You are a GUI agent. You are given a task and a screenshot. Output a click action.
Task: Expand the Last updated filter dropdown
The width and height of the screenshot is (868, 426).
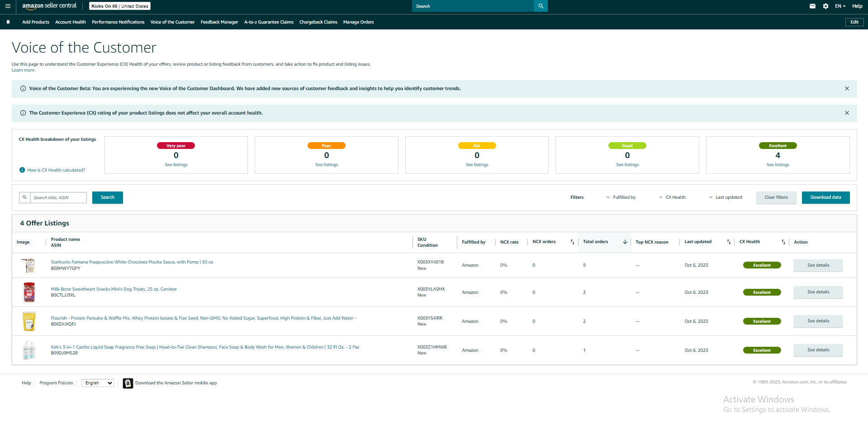(x=726, y=197)
